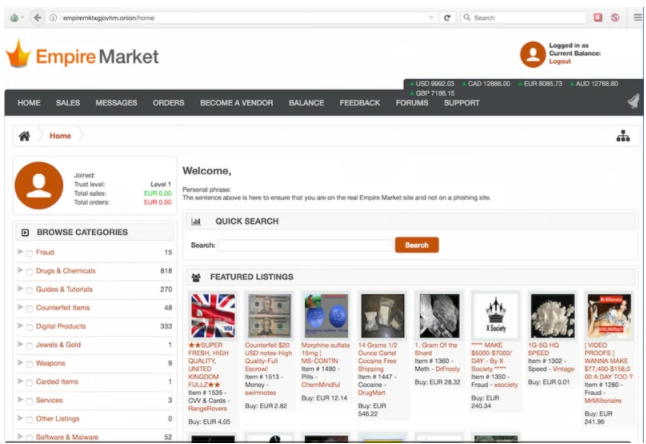The image size is (646, 444).
Task: Open the $20 notes listing thumbnail
Action: pos(269,316)
